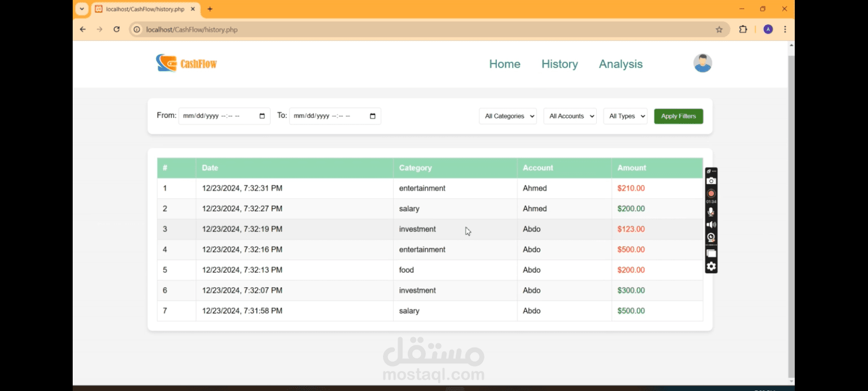Open recorder settings gear icon

point(711,267)
